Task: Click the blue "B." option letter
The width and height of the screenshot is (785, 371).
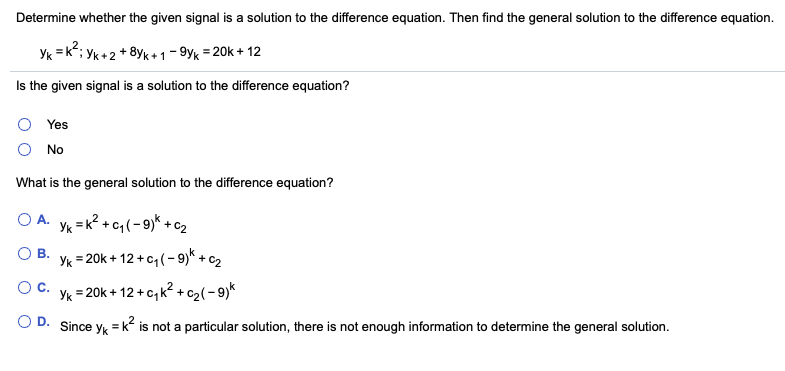Action: (43, 253)
